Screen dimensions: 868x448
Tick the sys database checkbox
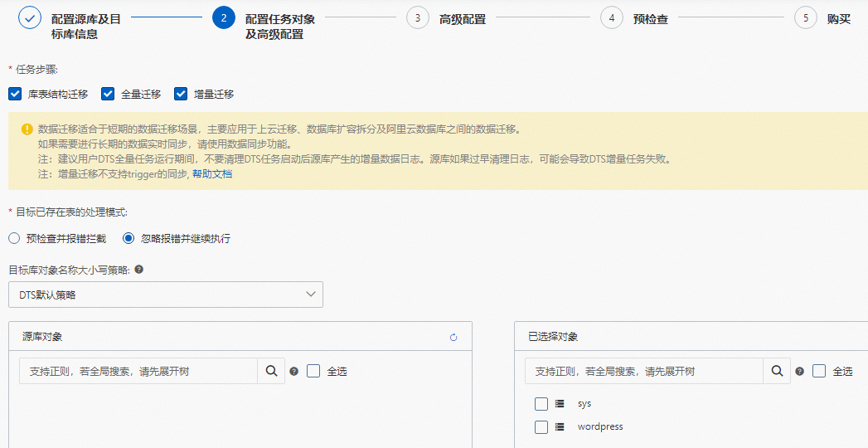[541, 404]
